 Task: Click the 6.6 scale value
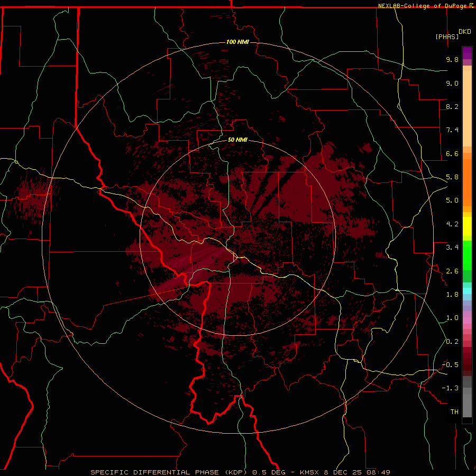tap(452, 153)
